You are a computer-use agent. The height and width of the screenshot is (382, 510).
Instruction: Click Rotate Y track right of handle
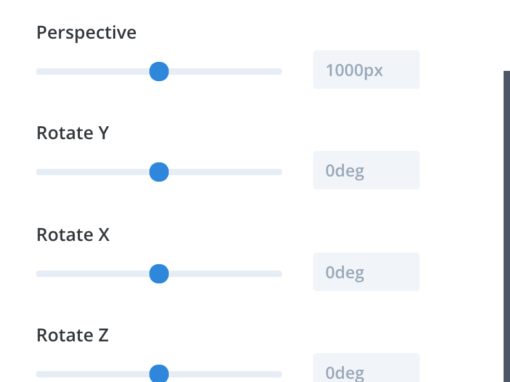tap(226, 172)
